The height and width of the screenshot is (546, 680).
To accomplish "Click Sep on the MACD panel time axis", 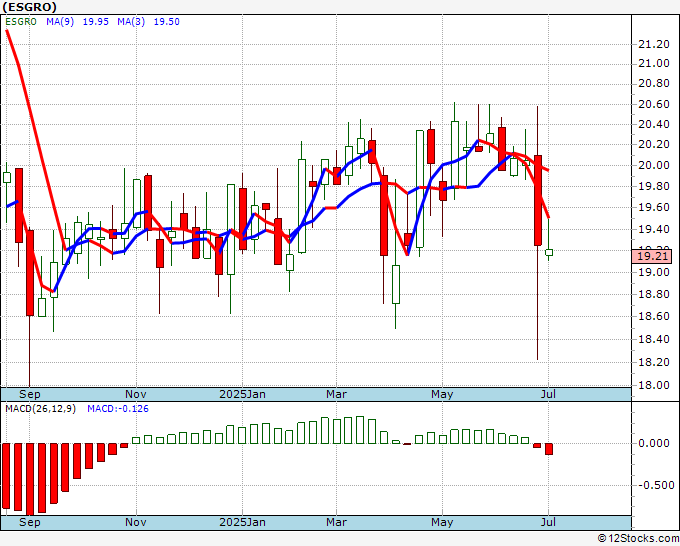I will click(29, 522).
